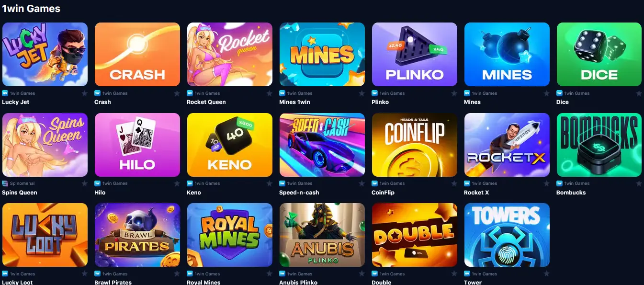Toggle favorite star for Speed-n-cash
Viewport: 644px width, 285px height.
click(362, 183)
